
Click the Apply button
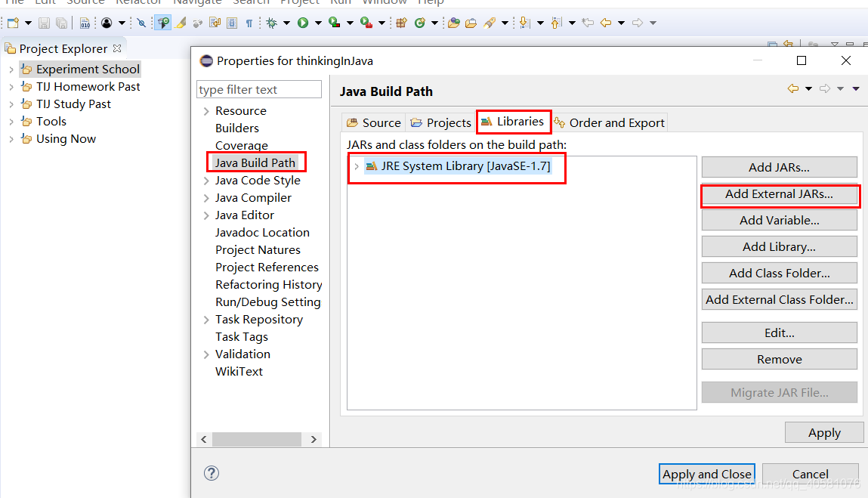tap(823, 433)
